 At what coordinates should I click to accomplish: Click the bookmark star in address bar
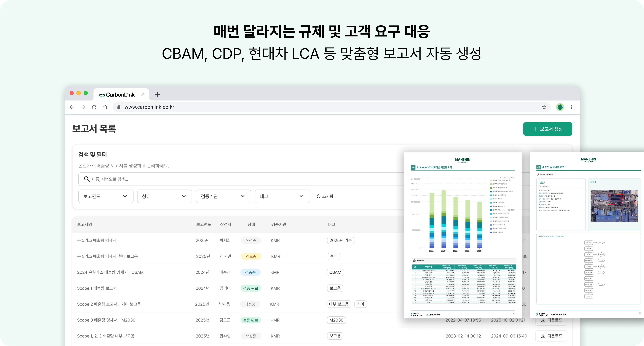544,107
